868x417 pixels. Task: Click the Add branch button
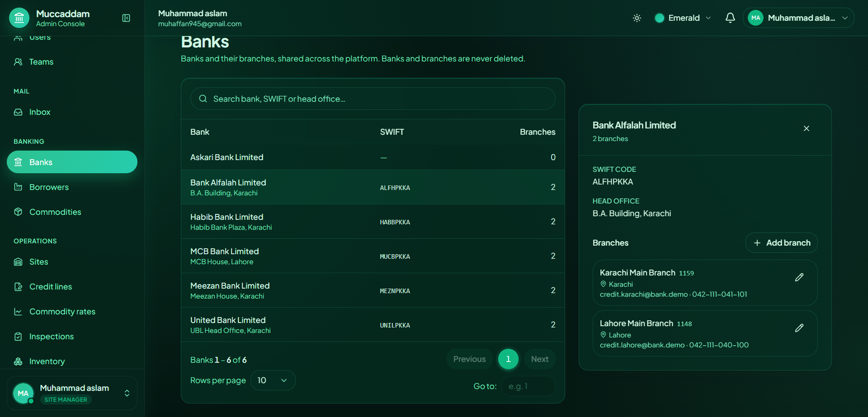781,243
